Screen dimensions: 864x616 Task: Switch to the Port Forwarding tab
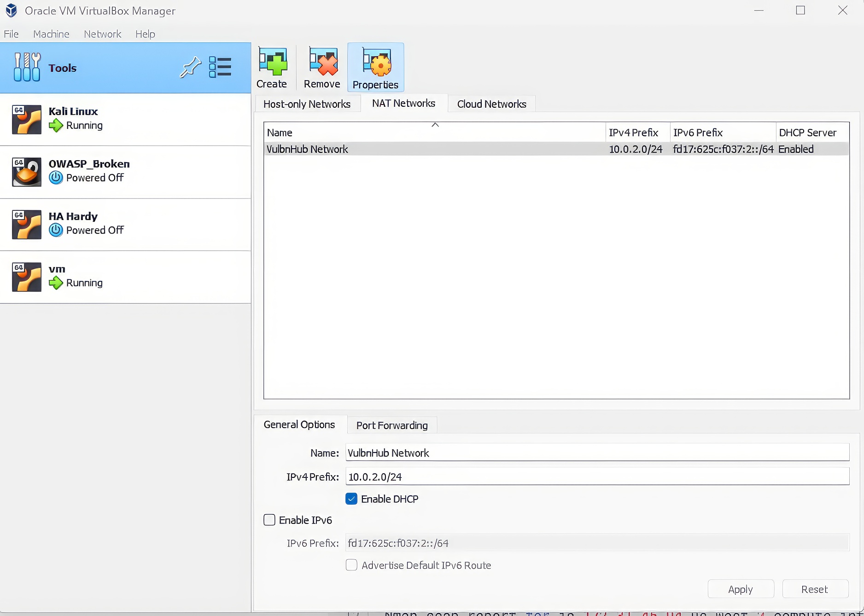click(392, 425)
